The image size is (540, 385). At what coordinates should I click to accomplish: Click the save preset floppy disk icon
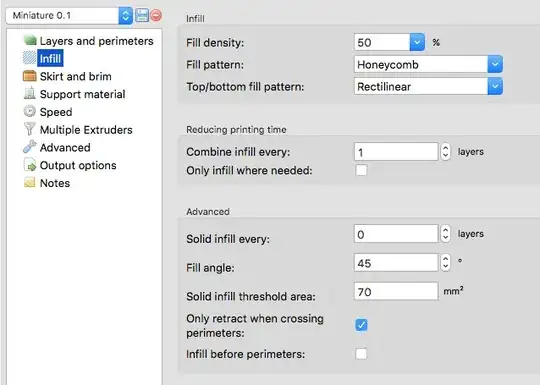tap(142, 15)
